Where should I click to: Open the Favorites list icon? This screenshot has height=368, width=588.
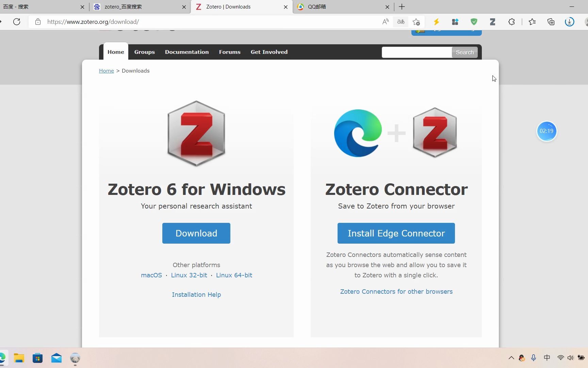click(532, 22)
